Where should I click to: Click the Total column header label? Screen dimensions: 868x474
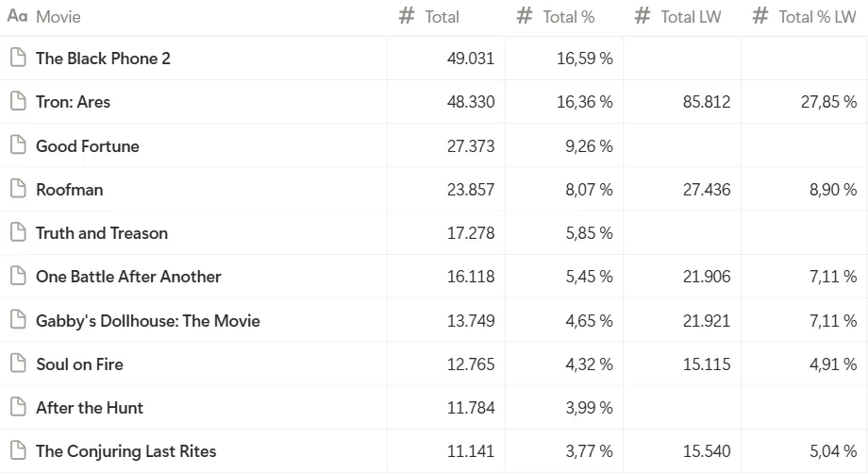click(x=442, y=17)
